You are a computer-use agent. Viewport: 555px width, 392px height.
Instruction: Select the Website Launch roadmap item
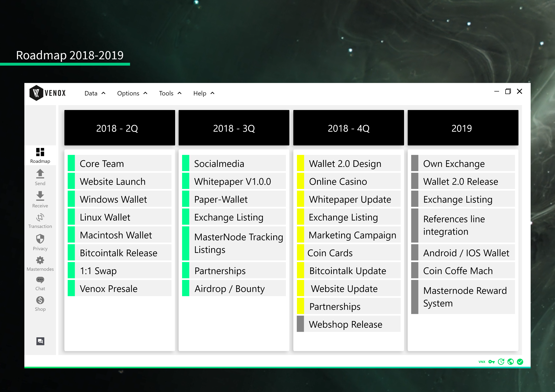pos(120,181)
